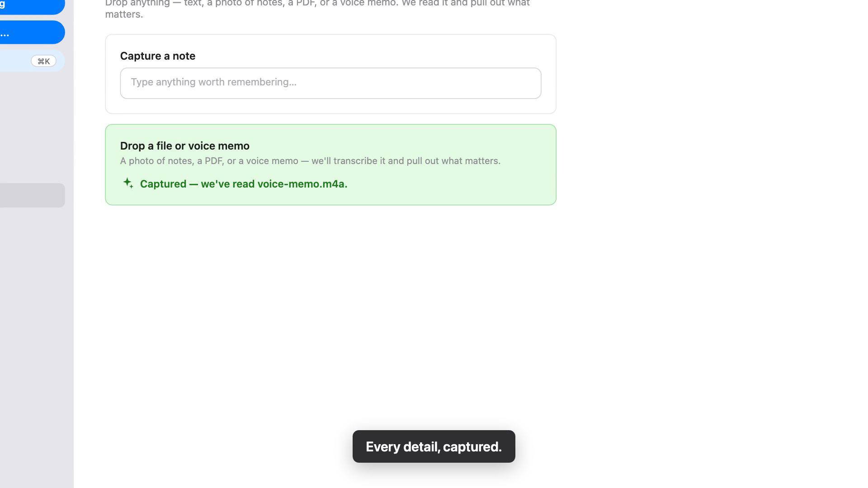Click the white Capture a note card

[330, 74]
